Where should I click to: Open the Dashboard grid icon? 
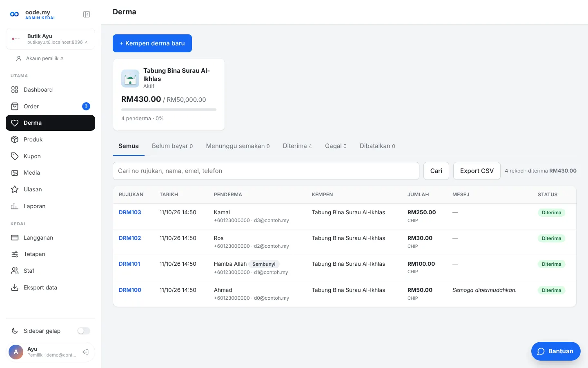15,90
